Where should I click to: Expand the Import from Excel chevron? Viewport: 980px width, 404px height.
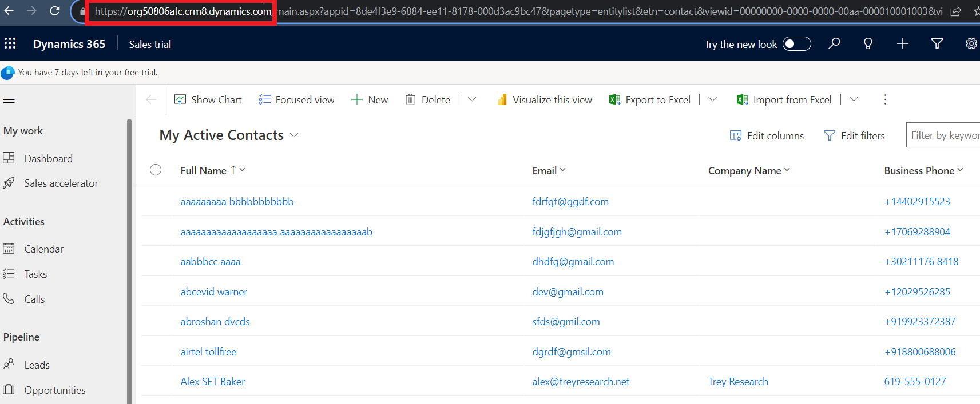854,99
